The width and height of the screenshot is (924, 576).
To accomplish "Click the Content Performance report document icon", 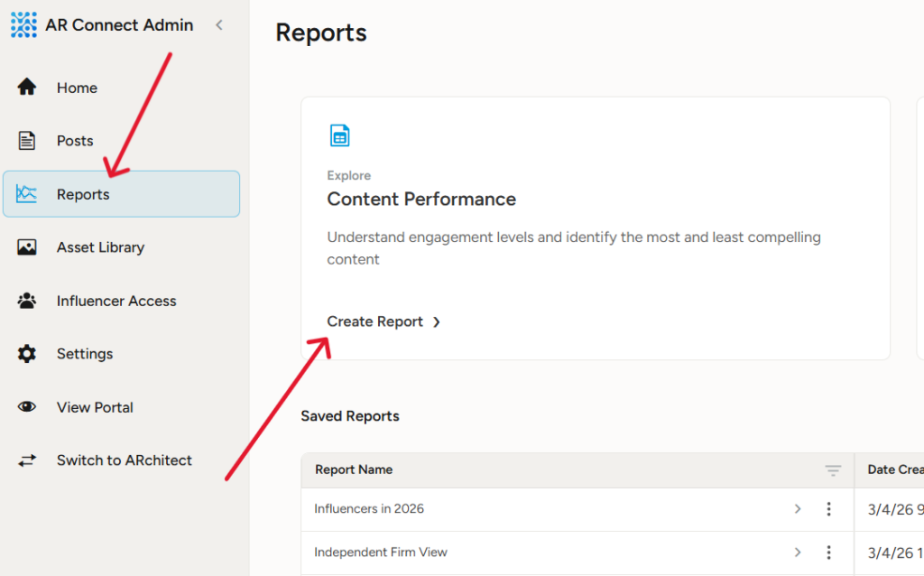I will [340, 135].
